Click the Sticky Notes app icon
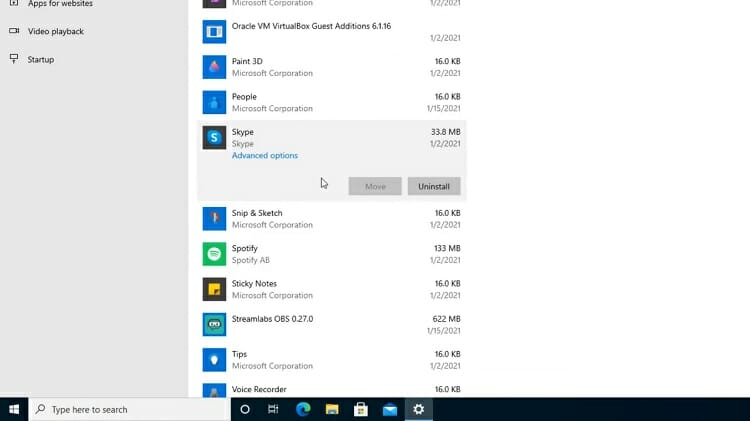 (214, 289)
